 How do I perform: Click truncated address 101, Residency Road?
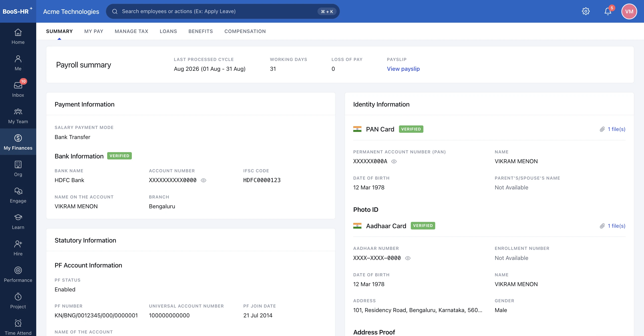[418, 310]
